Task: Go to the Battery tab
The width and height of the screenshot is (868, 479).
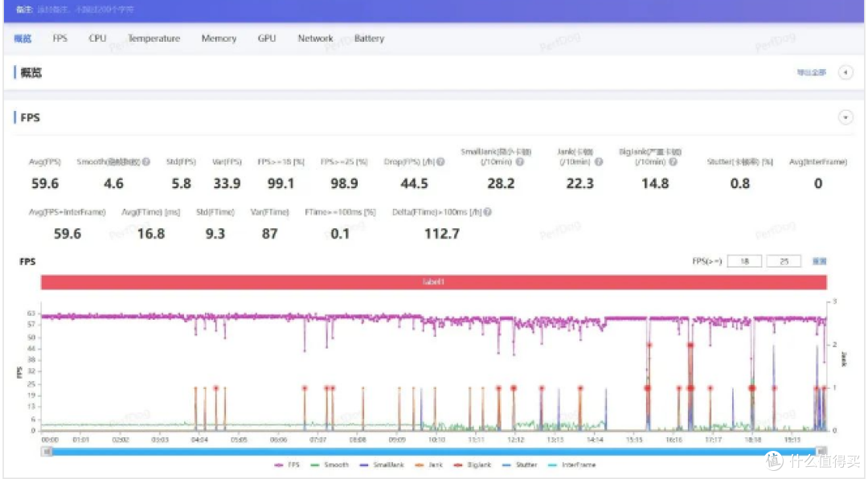Action: pyautogui.click(x=369, y=39)
